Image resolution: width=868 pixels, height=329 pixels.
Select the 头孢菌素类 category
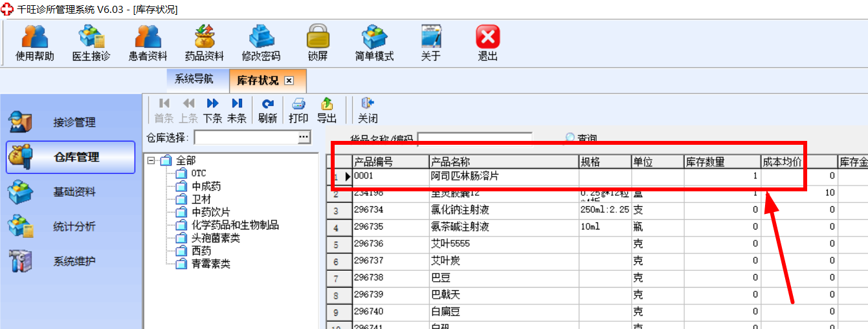pyautogui.click(x=216, y=238)
